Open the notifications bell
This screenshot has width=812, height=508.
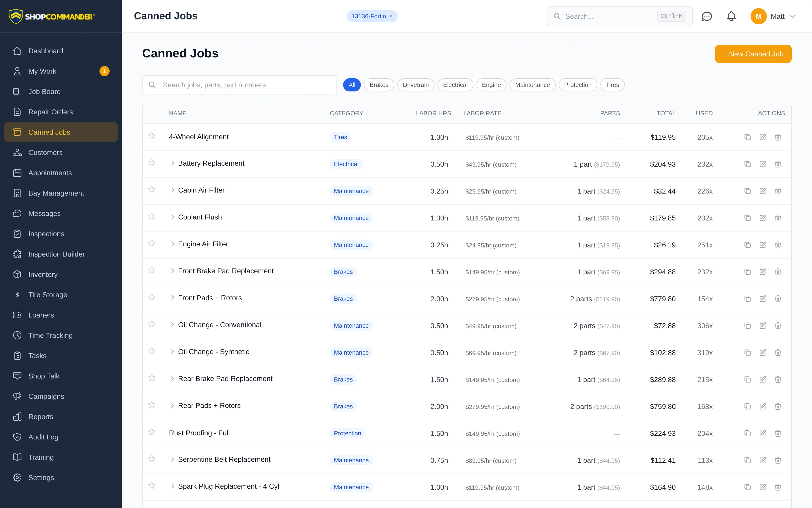coord(731,16)
